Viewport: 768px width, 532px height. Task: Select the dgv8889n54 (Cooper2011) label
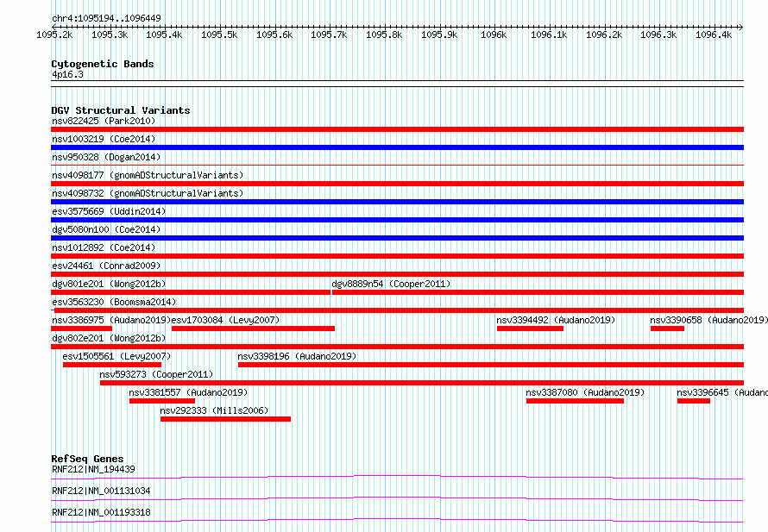click(x=391, y=284)
